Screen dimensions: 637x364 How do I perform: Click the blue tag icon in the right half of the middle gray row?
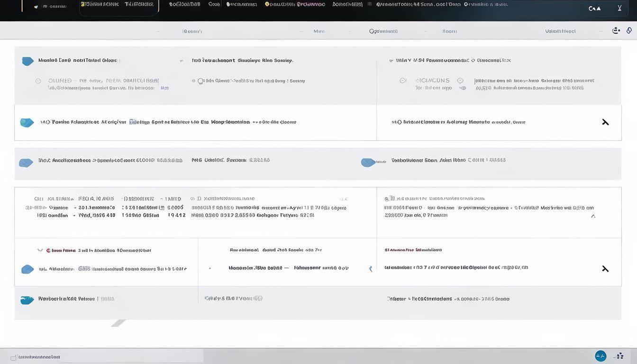click(x=368, y=163)
